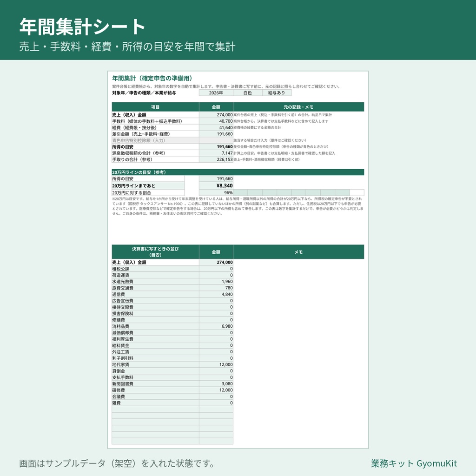Select the ¥8,340 remaining amount
This screenshot has height=476, width=476.
(216, 185)
